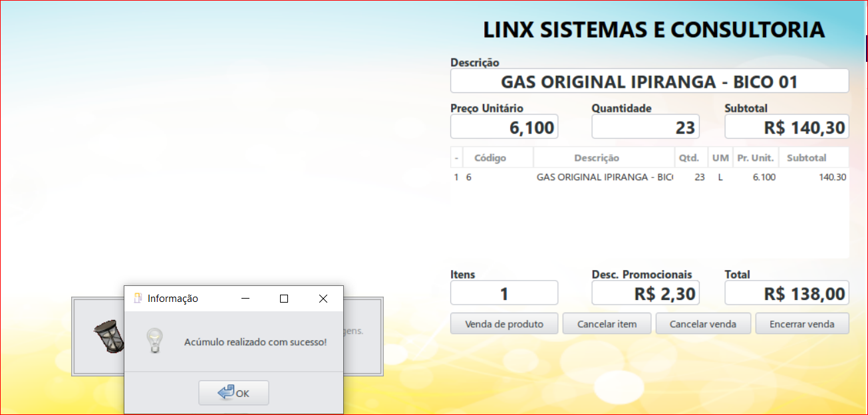The width and height of the screenshot is (868, 415).
Task: Click the Acúmulo realizado com sucesso message
Action: click(x=255, y=342)
